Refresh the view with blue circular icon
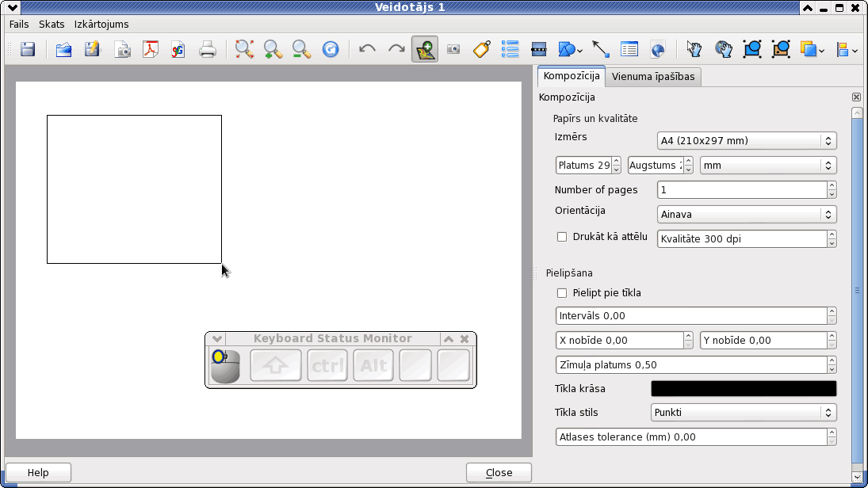The height and width of the screenshot is (488, 868). [x=331, y=49]
